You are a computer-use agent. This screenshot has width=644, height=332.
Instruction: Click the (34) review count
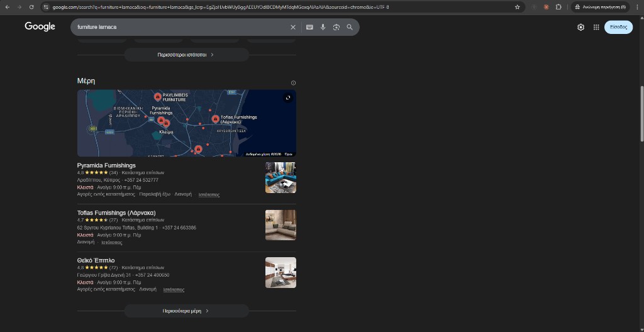pyautogui.click(x=113, y=172)
